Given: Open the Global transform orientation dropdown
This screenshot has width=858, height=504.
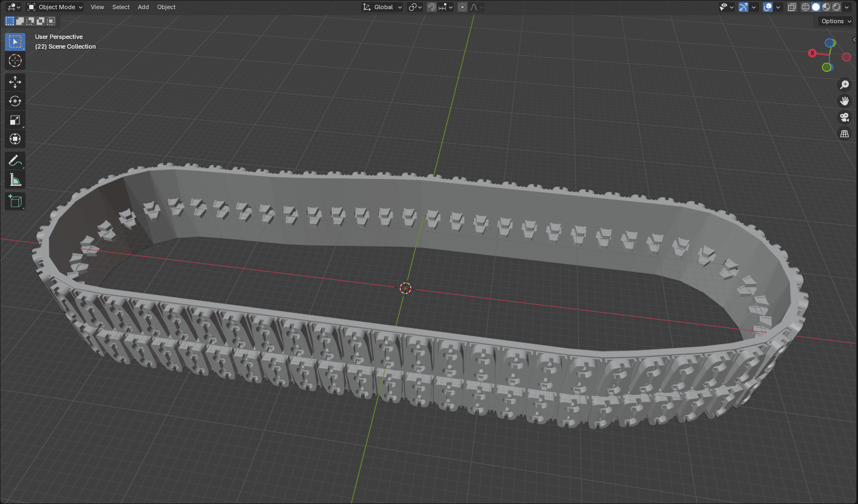Looking at the screenshot, I should coord(383,7).
